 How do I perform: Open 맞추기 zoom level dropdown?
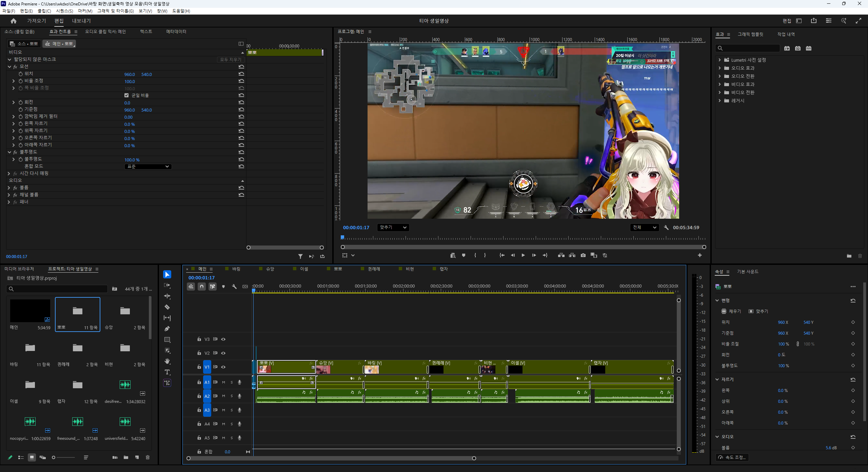(393, 228)
